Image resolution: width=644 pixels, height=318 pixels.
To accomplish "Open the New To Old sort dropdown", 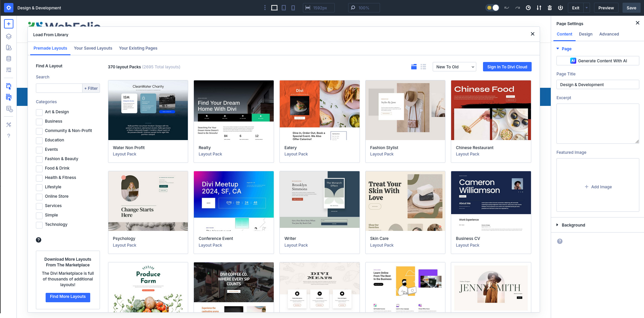I will (x=454, y=67).
